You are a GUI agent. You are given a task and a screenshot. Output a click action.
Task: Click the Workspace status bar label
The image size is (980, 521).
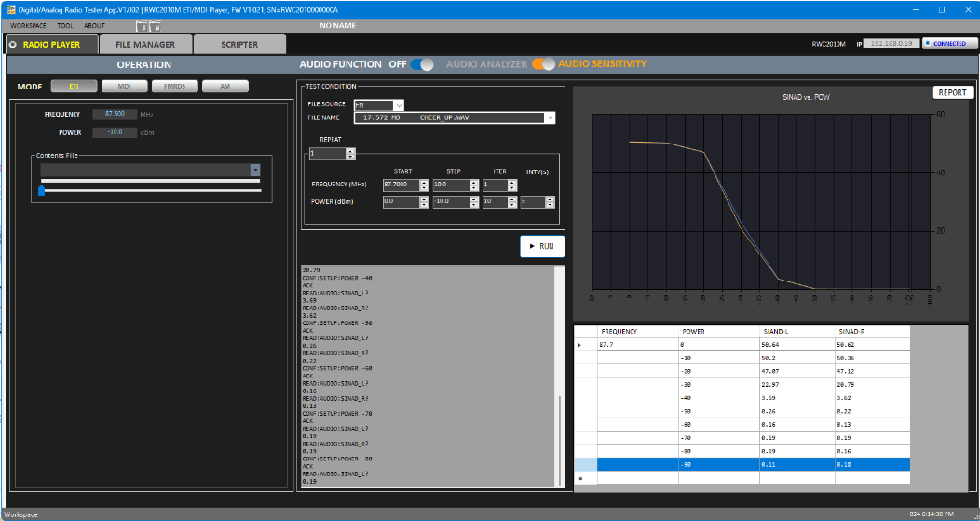tap(21, 514)
